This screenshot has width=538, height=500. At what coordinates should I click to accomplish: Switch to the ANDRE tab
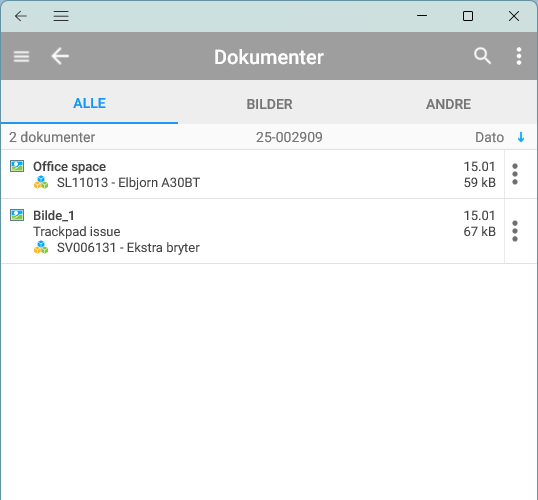[x=448, y=104]
